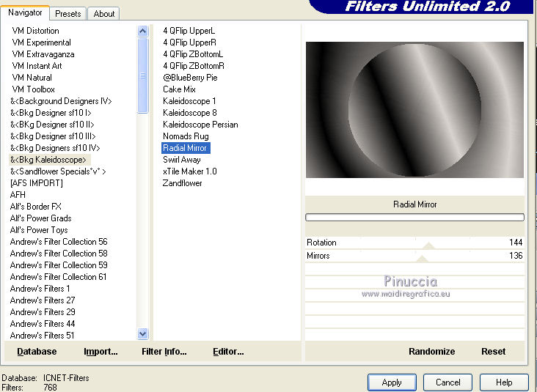Select &<Background Designers IV> category
537x392 pixels.
coord(61,101)
